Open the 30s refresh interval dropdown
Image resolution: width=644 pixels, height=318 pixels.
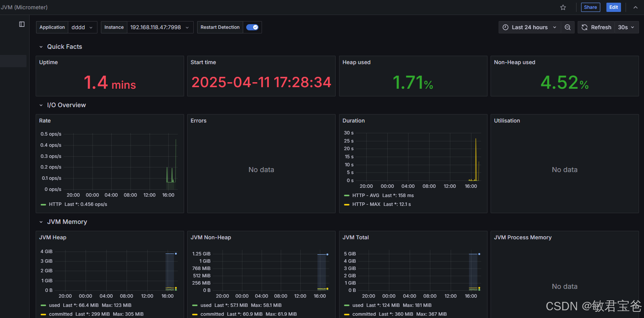click(x=626, y=27)
